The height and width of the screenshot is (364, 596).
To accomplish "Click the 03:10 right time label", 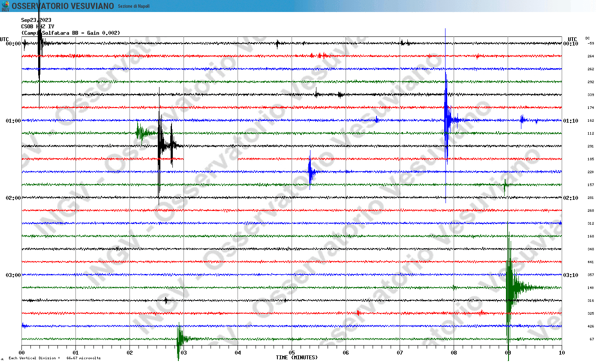I will [x=571, y=275].
